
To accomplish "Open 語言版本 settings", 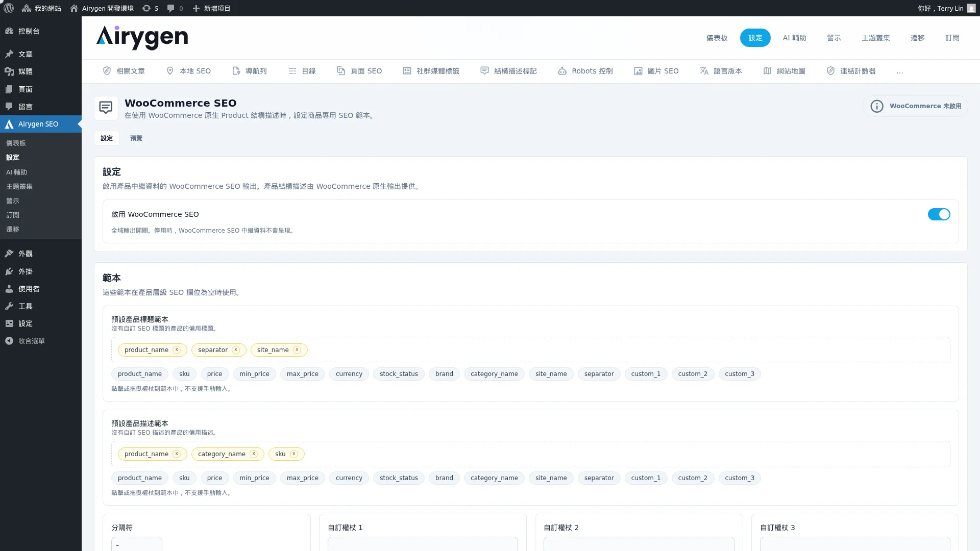I will pos(721,71).
